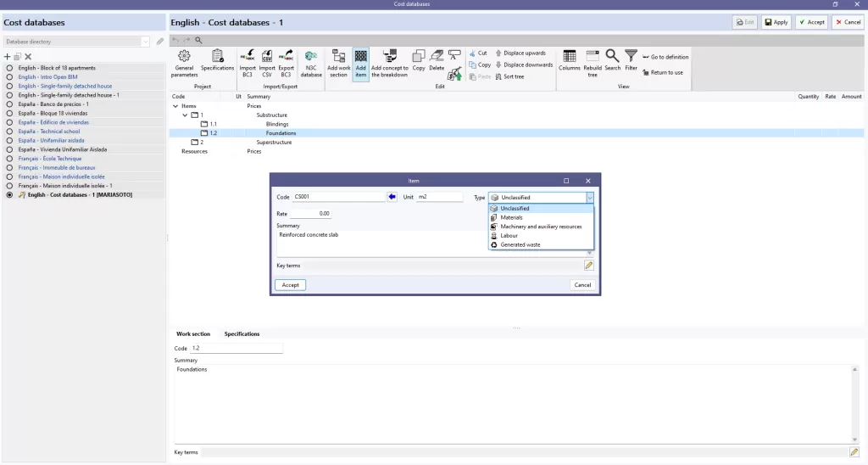Click top-right Accept button
This screenshot has height=465, width=868.
(811, 22)
